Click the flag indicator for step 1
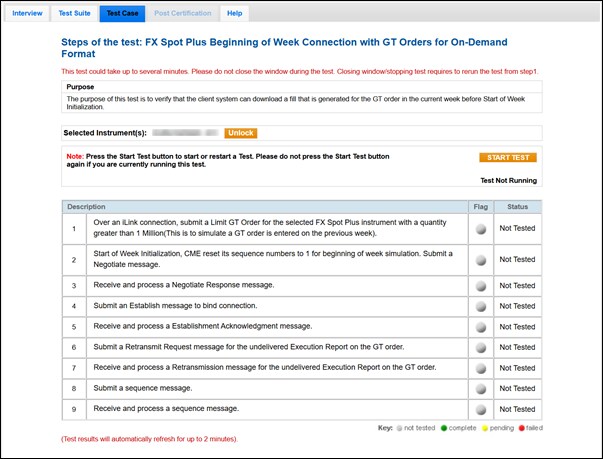The height and width of the screenshot is (459, 603). (x=480, y=229)
